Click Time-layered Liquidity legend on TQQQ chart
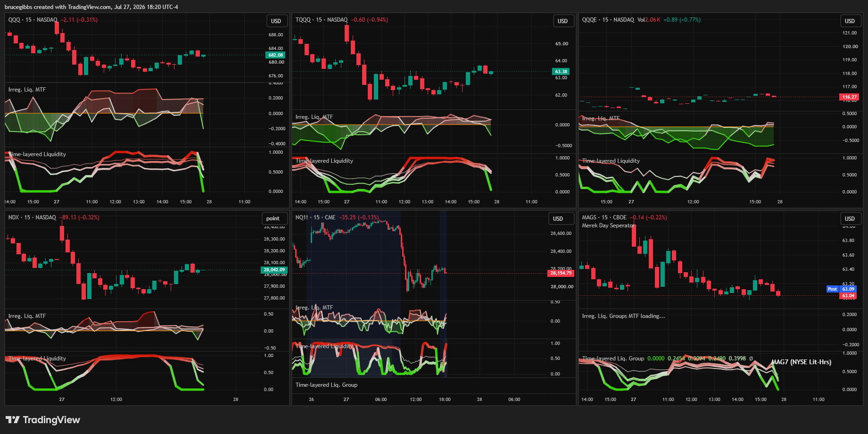Image resolution: width=868 pixels, height=434 pixels. pyautogui.click(x=324, y=161)
